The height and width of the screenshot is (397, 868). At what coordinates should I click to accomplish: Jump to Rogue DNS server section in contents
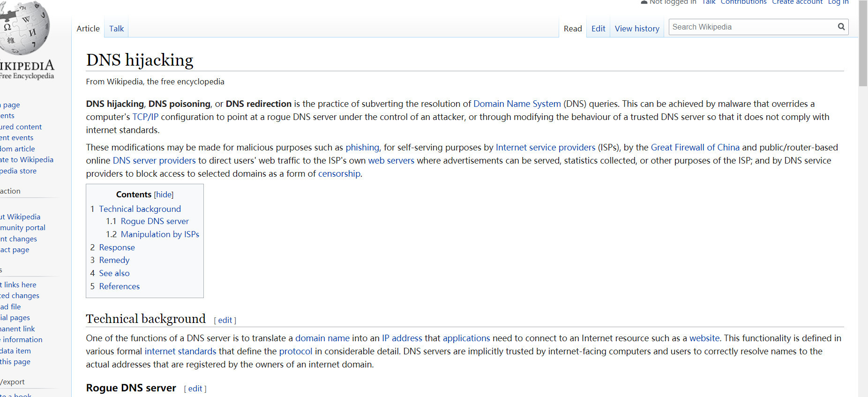(x=154, y=221)
